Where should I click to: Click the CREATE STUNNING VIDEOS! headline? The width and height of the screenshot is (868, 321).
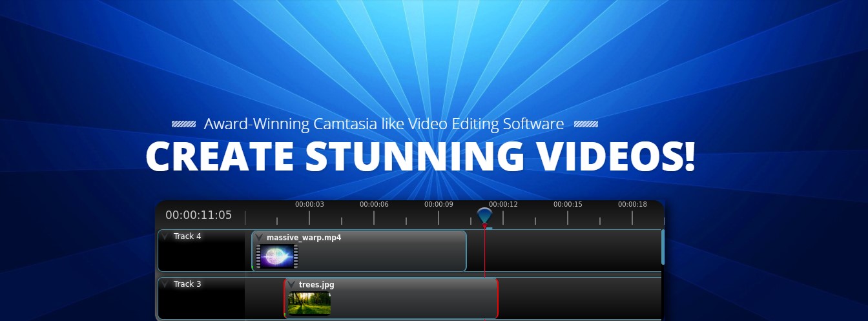tap(420, 156)
